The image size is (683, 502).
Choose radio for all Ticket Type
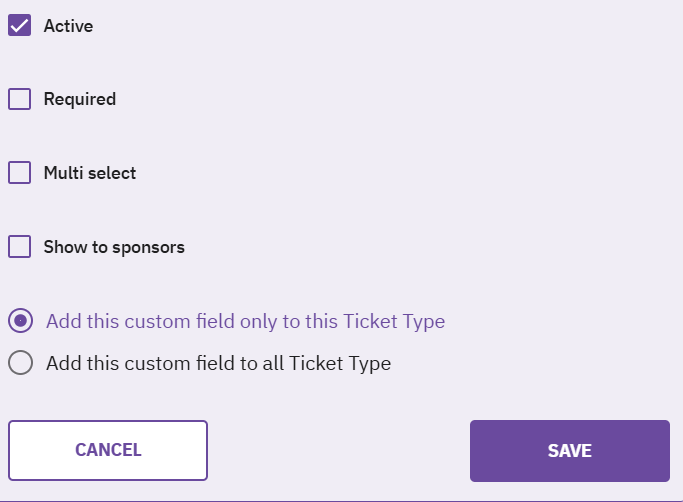pyautogui.click(x=20, y=363)
